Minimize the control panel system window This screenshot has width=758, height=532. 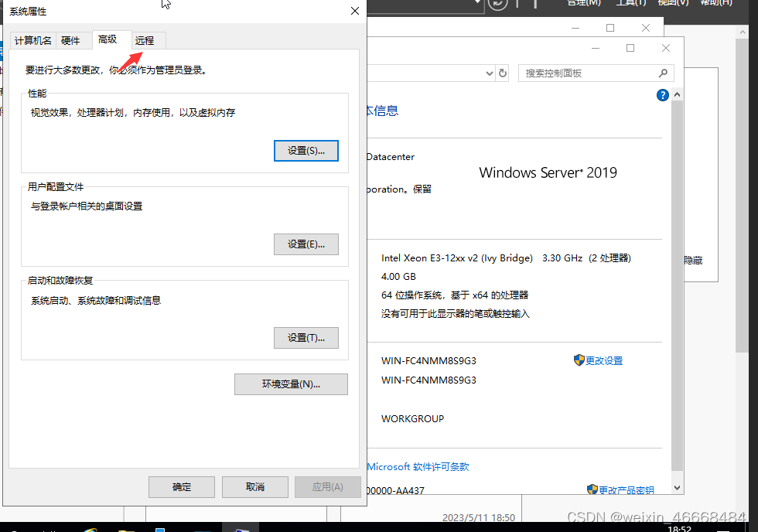(596, 48)
